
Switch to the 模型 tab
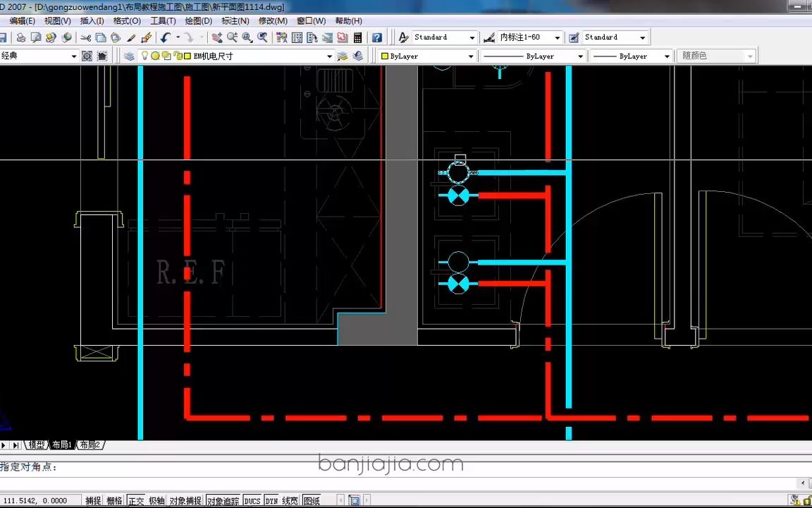(36, 445)
